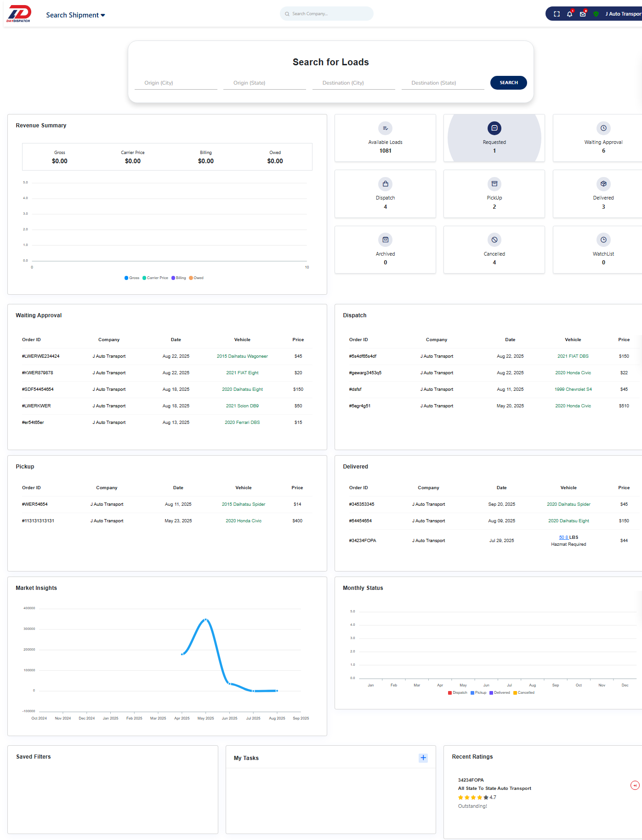
Task: Open the Cancelled loads icon
Action: click(x=494, y=240)
